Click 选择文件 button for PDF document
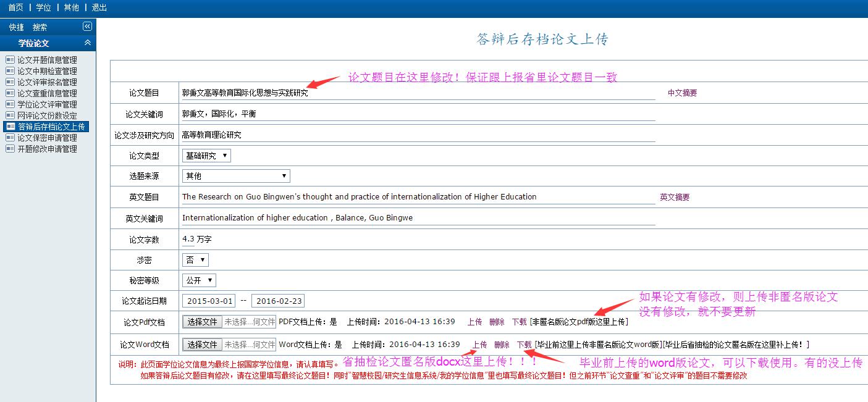The image size is (868, 402). pyautogui.click(x=202, y=322)
